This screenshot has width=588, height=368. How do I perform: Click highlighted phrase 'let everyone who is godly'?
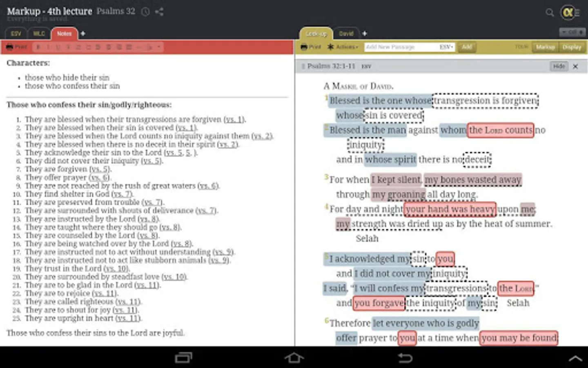pyautogui.click(x=425, y=323)
